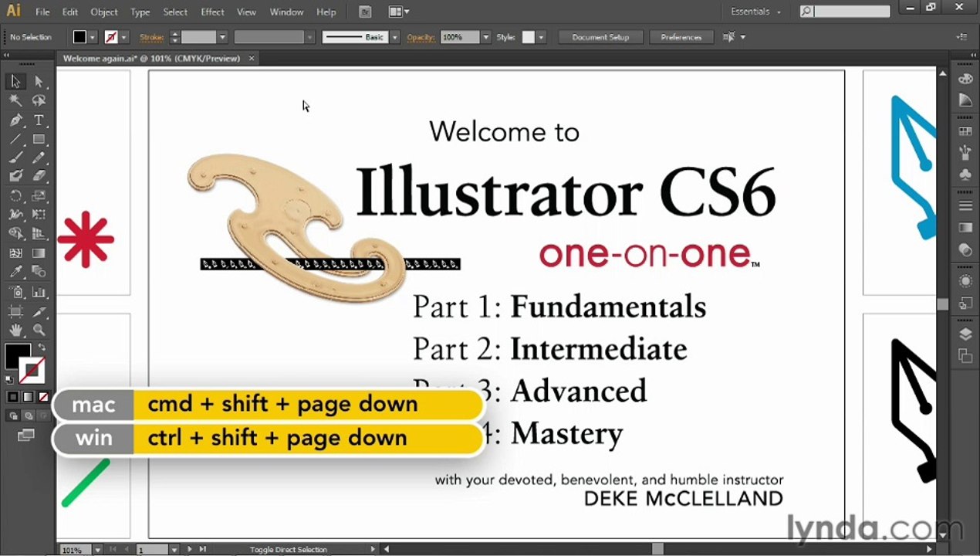980x556 pixels.
Task: Select the Blob Brush tool
Action: [15, 176]
